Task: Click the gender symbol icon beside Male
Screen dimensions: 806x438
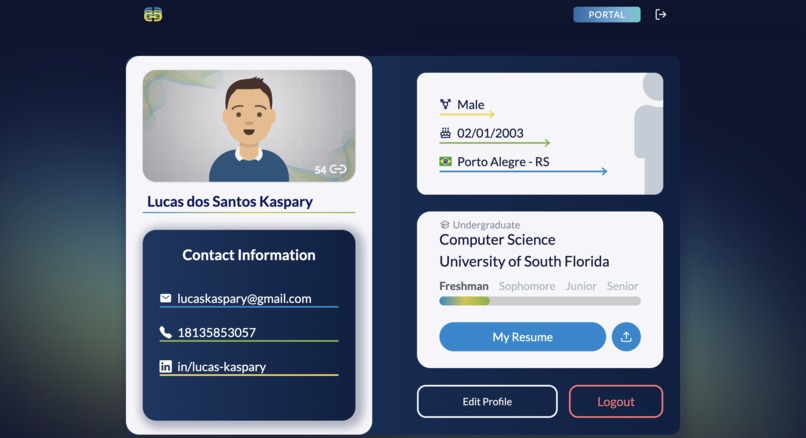Action: [445, 104]
